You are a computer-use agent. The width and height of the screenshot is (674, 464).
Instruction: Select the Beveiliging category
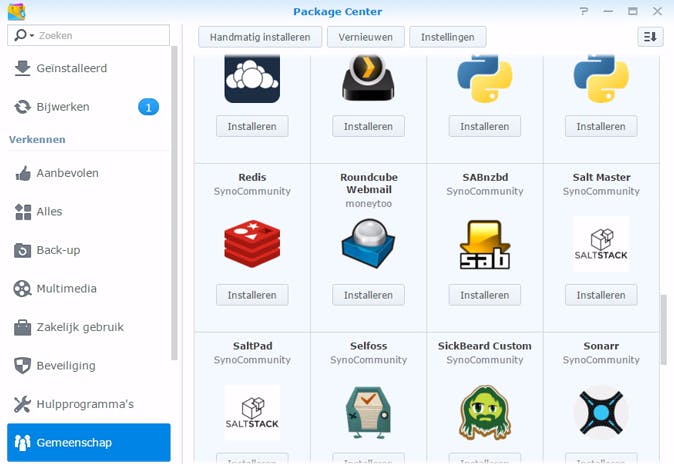click(x=89, y=366)
